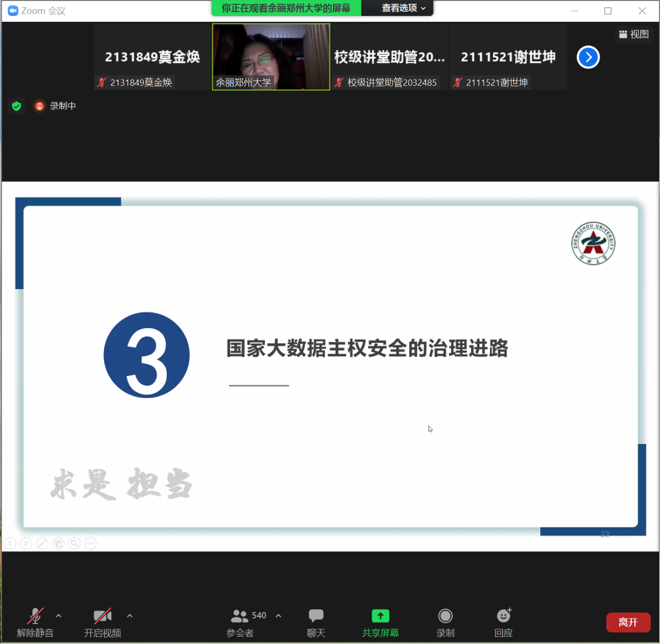Screen dimensions: 660x644
Task: Unmute microphone with 解除静音 button
Action: click(35, 622)
